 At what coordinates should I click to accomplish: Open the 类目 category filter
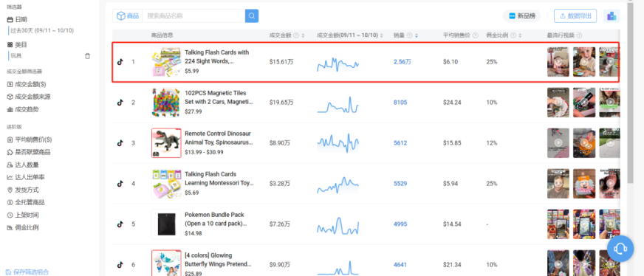coord(17,45)
